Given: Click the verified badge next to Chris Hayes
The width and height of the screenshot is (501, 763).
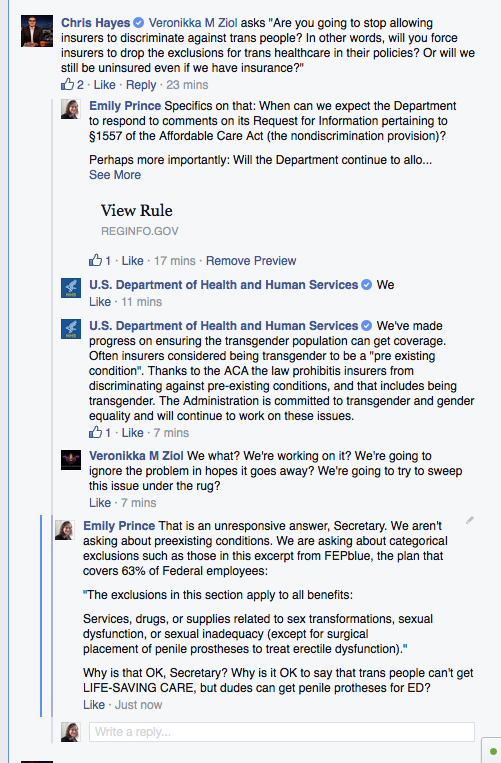Looking at the screenshot, I should (x=139, y=22).
